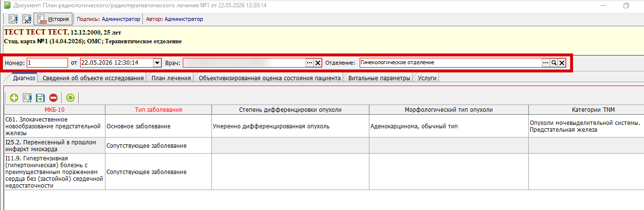
Task: Click the save with arrow diskette icon
Action: (40, 98)
